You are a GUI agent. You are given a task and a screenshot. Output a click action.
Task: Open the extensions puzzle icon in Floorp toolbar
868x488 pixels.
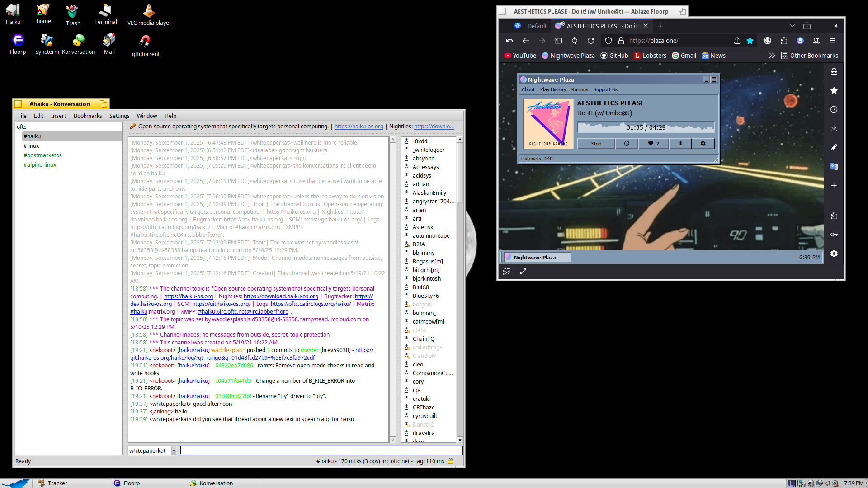click(x=784, y=41)
